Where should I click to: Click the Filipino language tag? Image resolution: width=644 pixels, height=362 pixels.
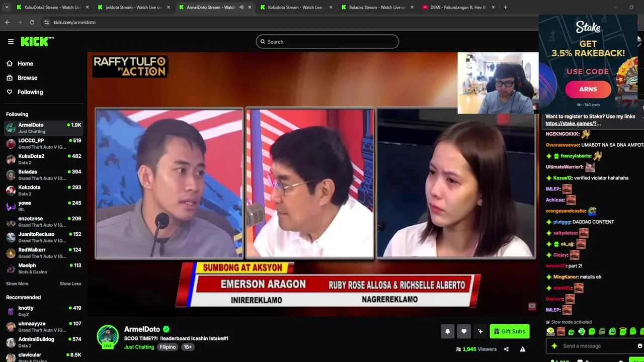coord(168,347)
